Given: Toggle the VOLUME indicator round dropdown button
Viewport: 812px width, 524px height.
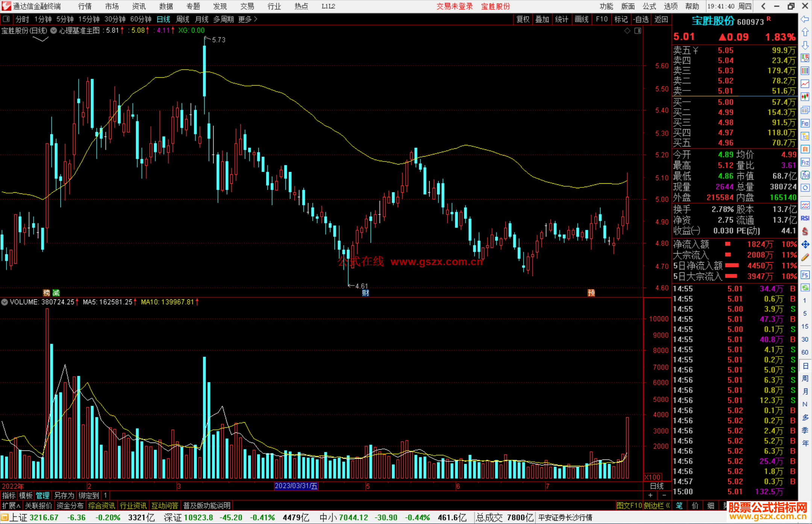Looking at the screenshot, I should click(x=5, y=302).
